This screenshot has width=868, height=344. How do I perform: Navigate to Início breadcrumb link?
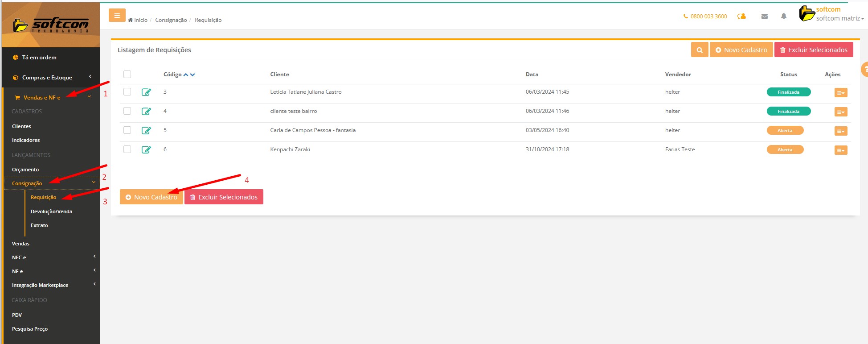140,20
